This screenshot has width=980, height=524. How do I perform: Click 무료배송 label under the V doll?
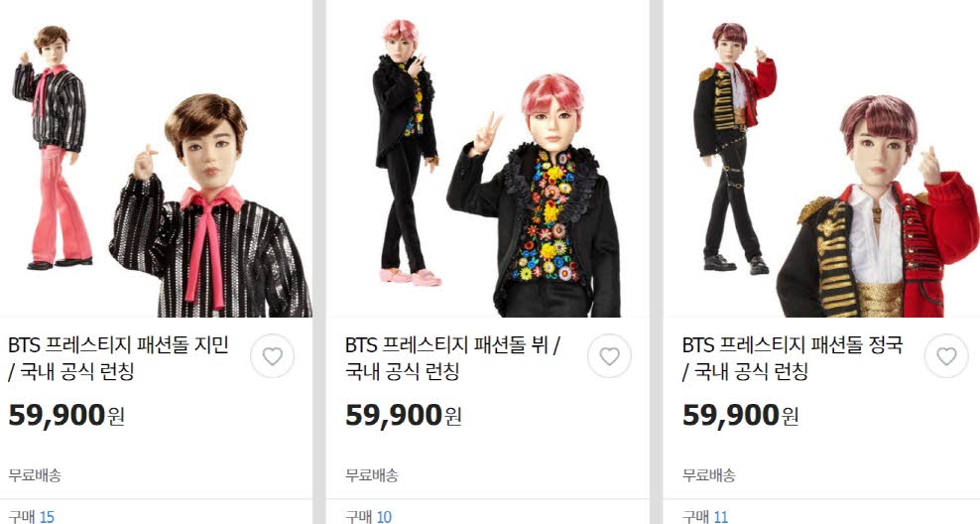[x=372, y=475]
